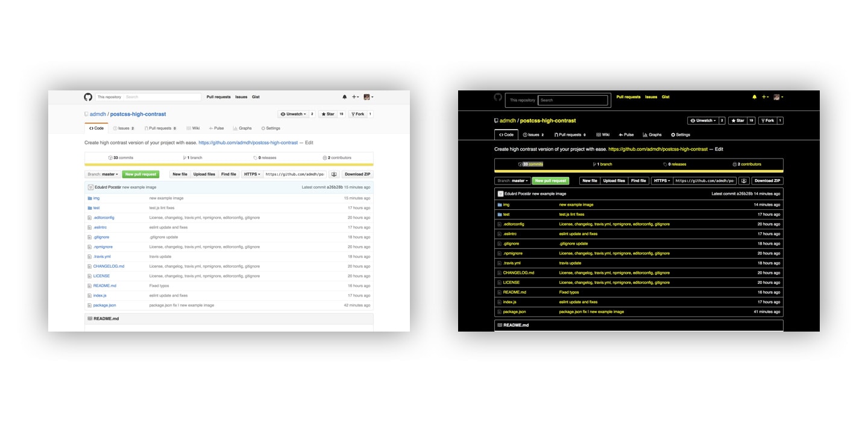This screenshot has height=422, width=868.
Task: Click the CHANGELOG.md file icon in the light screenshot
Action: coord(90,266)
